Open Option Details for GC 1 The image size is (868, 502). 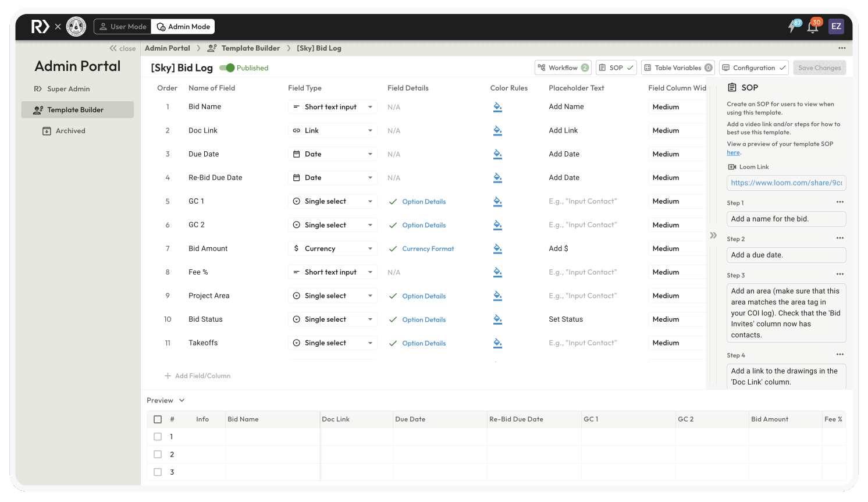click(x=424, y=202)
